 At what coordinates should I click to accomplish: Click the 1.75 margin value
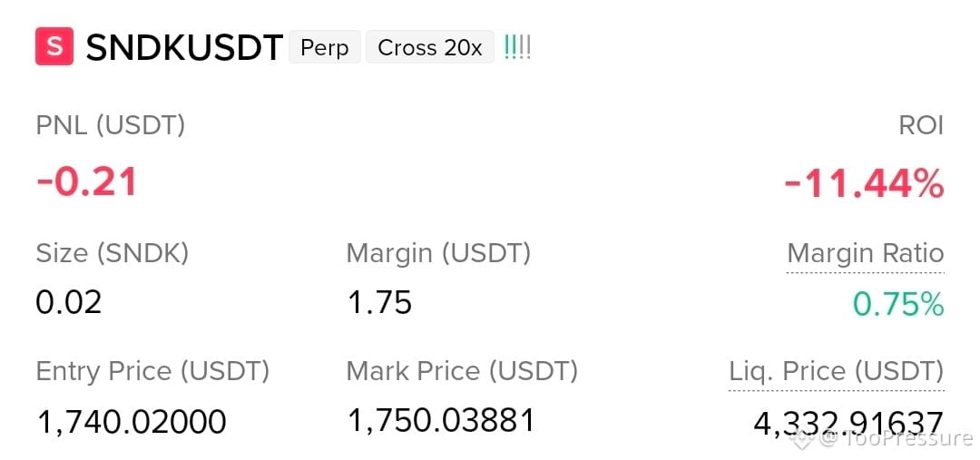pos(379,302)
